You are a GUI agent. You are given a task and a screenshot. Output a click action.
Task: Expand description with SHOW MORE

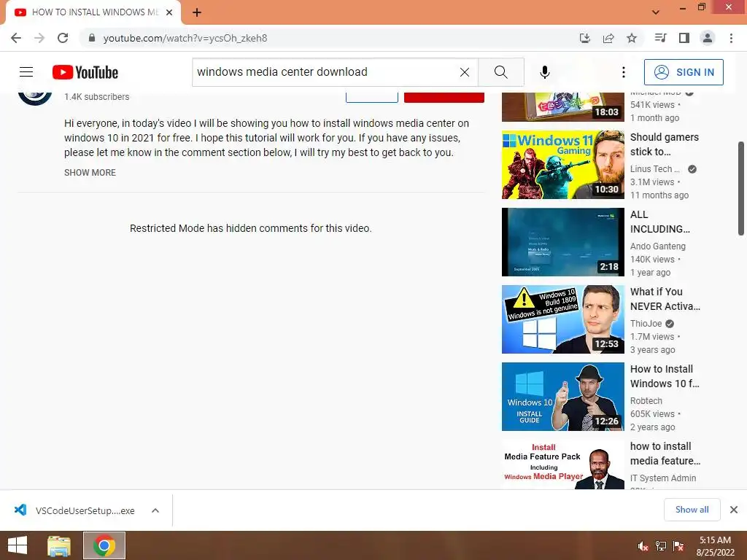point(90,173)
